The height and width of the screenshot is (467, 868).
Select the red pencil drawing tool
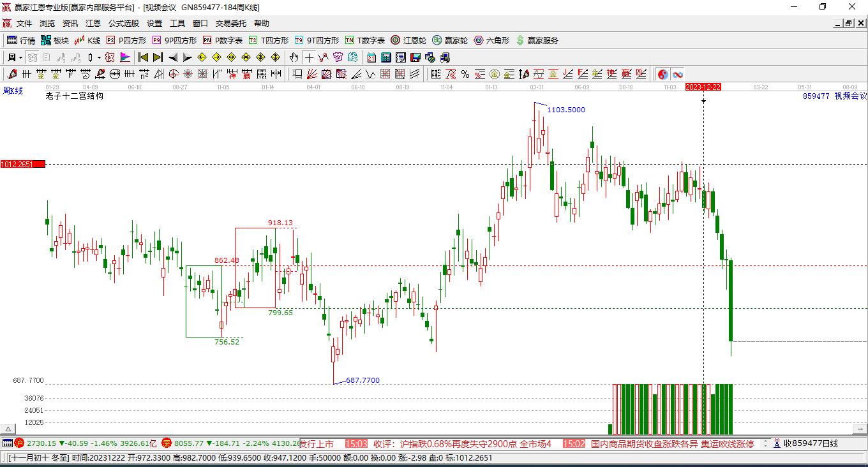[13, 74]
